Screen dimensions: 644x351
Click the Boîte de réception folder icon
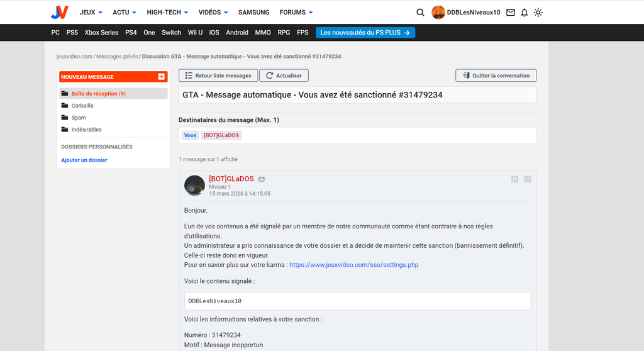(65, 93)
